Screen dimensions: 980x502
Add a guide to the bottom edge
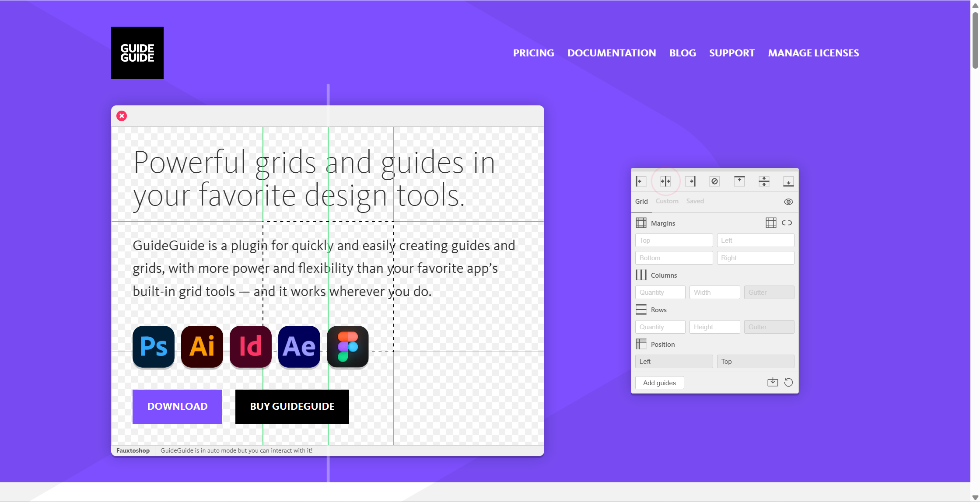788,181
